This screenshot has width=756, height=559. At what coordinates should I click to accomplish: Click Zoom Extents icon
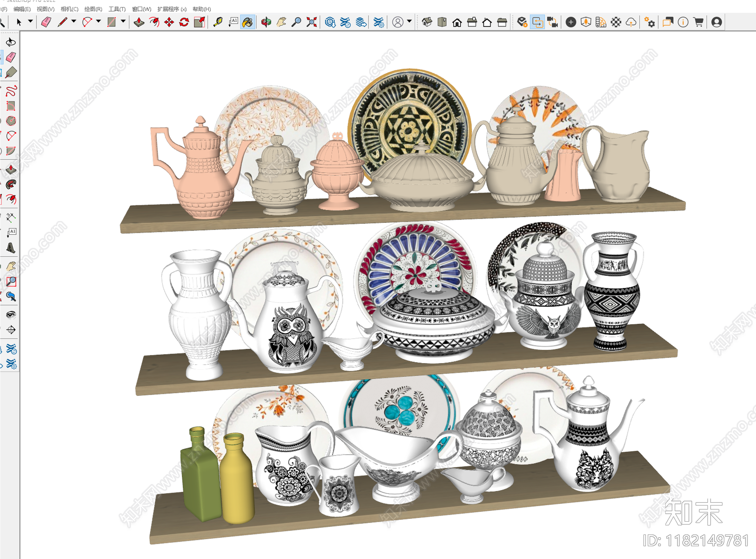(311, 22)
